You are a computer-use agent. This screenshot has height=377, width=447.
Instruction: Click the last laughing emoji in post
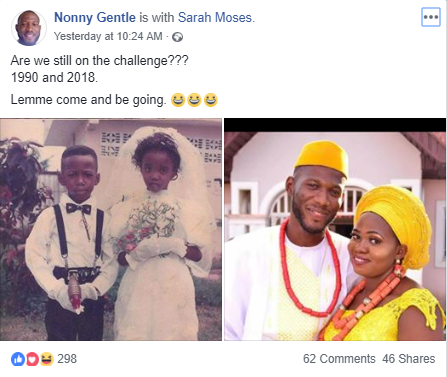tap(211, 100)
